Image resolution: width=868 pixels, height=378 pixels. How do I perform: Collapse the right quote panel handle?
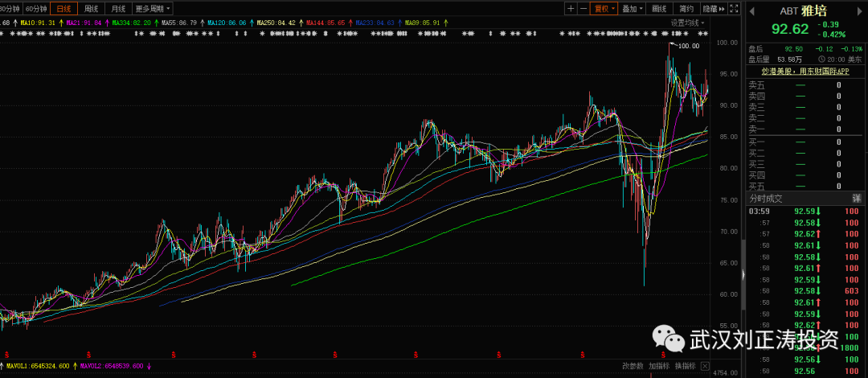pos(743,274)
